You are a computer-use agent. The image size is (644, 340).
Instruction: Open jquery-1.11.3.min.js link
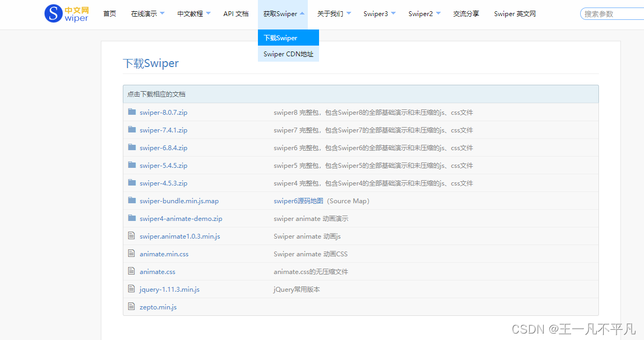click(169, 290)
